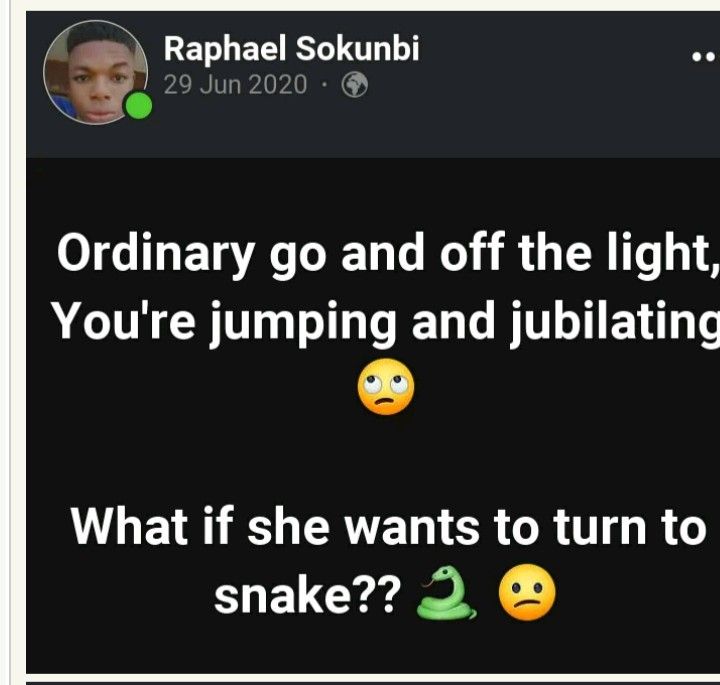Click the globe public audience icon
720x685 pixels.
(x=354, y=85)
